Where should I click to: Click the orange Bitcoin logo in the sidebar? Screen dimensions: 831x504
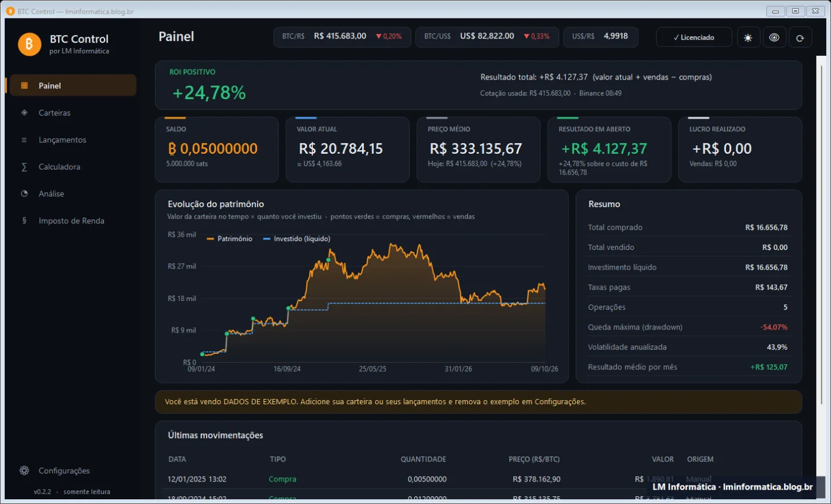pyautogui.click(x=29, y=44)
